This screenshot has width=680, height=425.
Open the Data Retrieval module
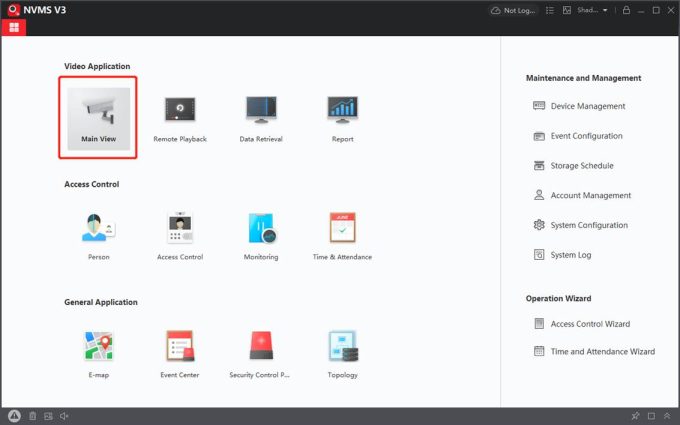pyautogui.click(x=261, y=117)
